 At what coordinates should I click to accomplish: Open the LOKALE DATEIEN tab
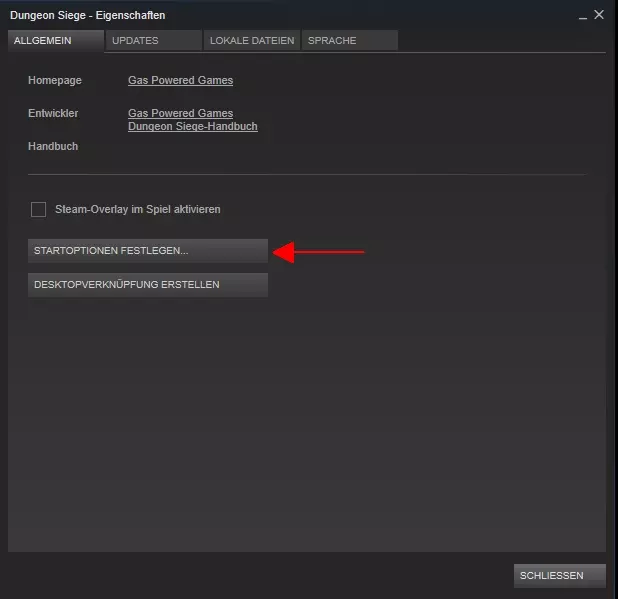click(252, 41)
